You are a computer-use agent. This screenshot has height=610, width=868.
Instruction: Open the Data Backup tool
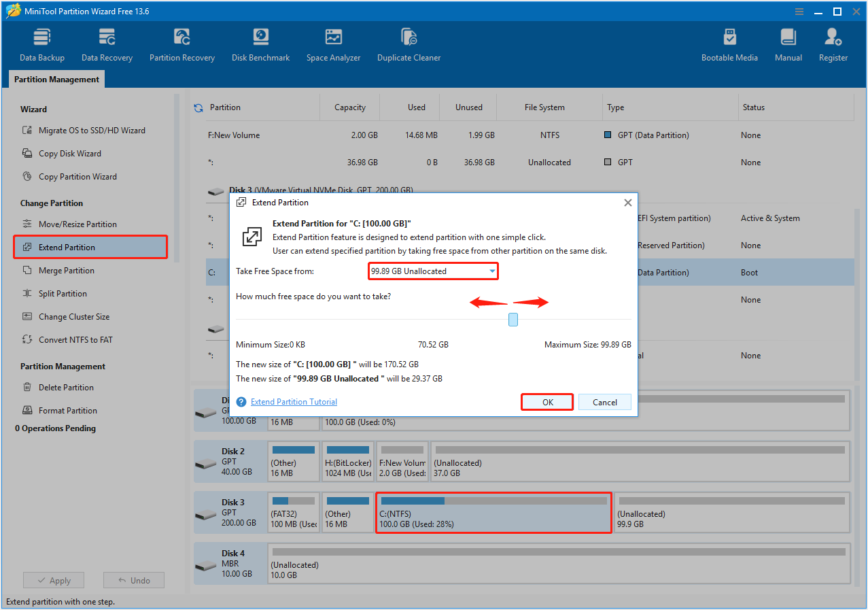41,43
